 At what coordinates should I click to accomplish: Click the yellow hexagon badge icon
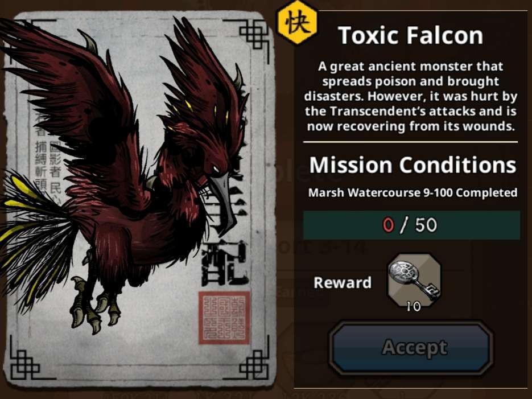(298, 23)
